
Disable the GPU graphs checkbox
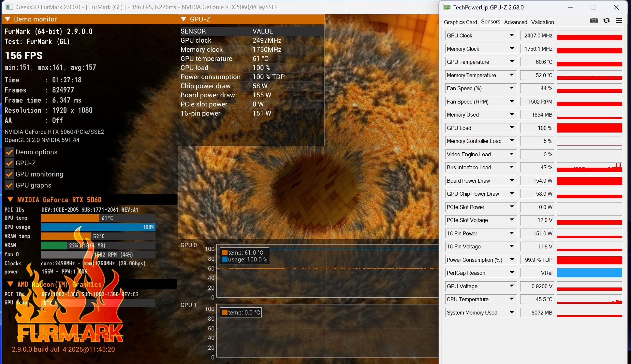9,186
